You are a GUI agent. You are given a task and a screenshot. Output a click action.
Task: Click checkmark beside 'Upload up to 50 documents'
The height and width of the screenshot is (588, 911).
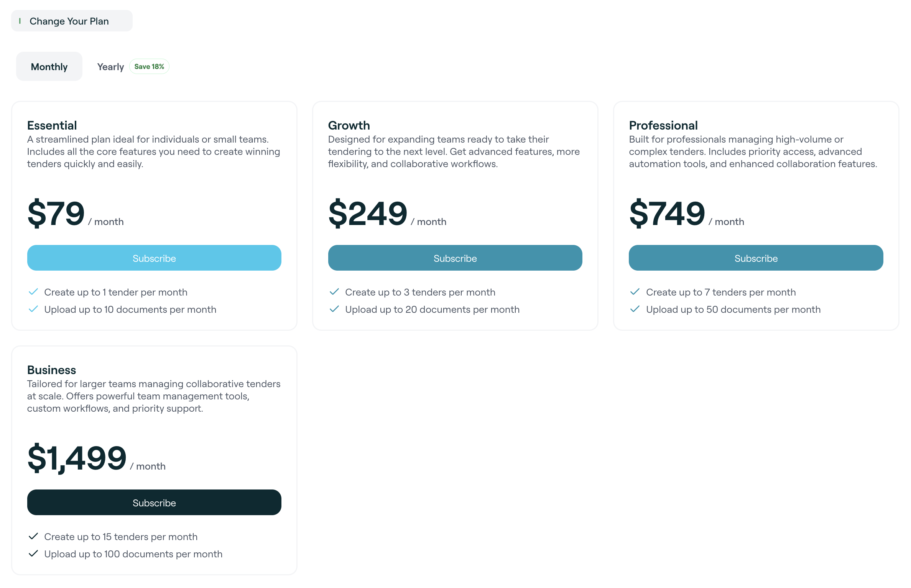[x=635, y=309]
